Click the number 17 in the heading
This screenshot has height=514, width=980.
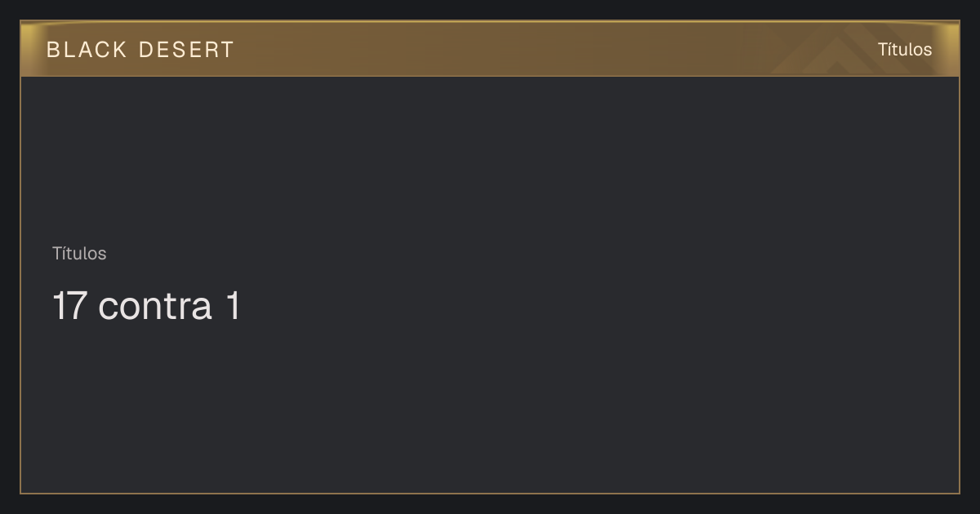click(70, 307)
